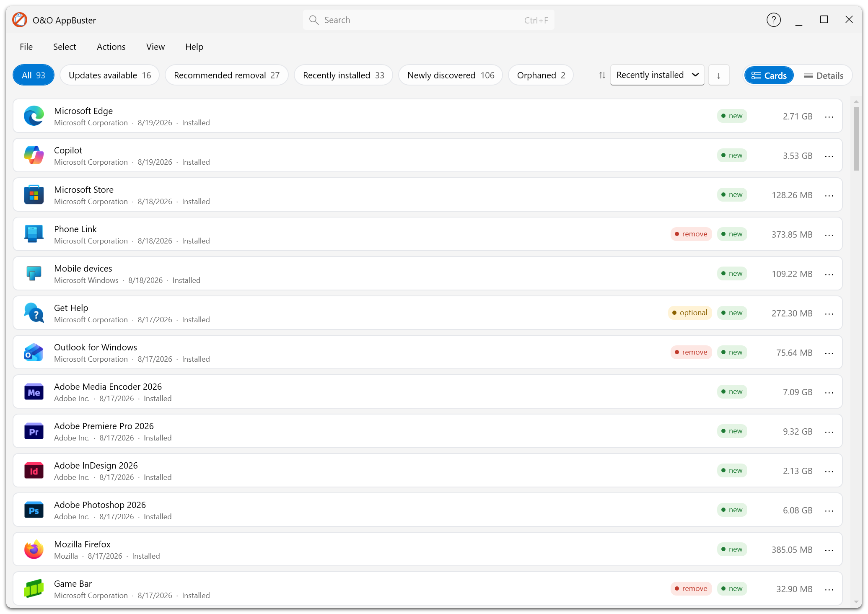868x614 pixels.
Task: Open more options for Microsoft Edge
Action: pyautogui.click(x=829, y=117)
